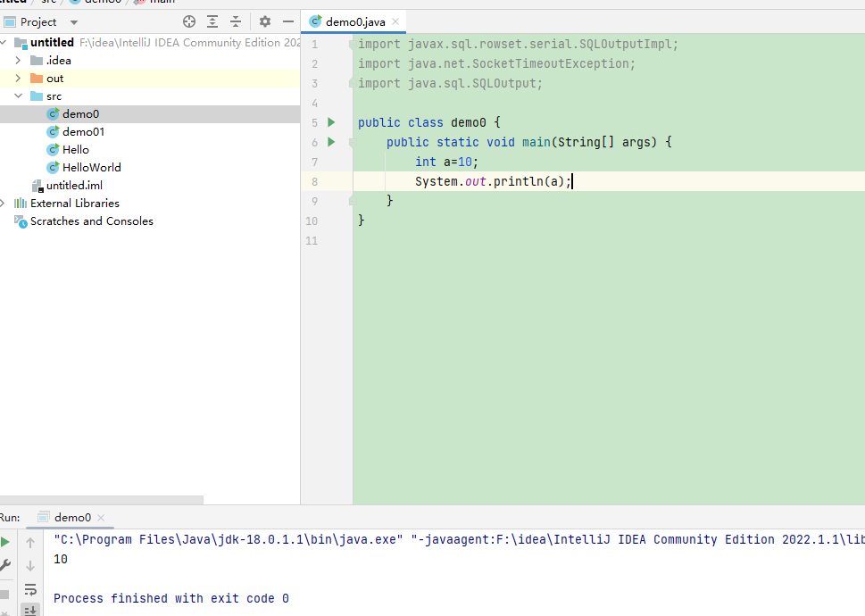Click fold marker on line 3

pyautogui.click(x=352, y=83)
